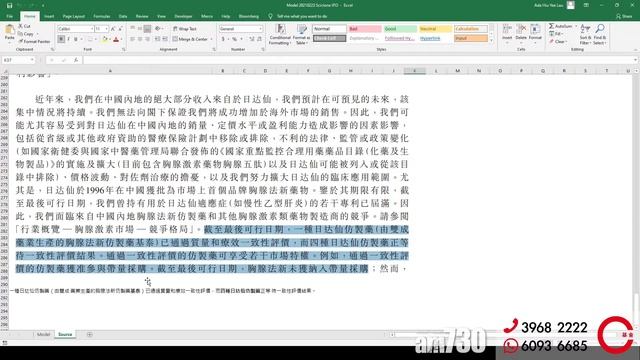Align text to the left
The height and width of the screenshot is (360, 640).
pyautogui.click(x=132, y=39)
